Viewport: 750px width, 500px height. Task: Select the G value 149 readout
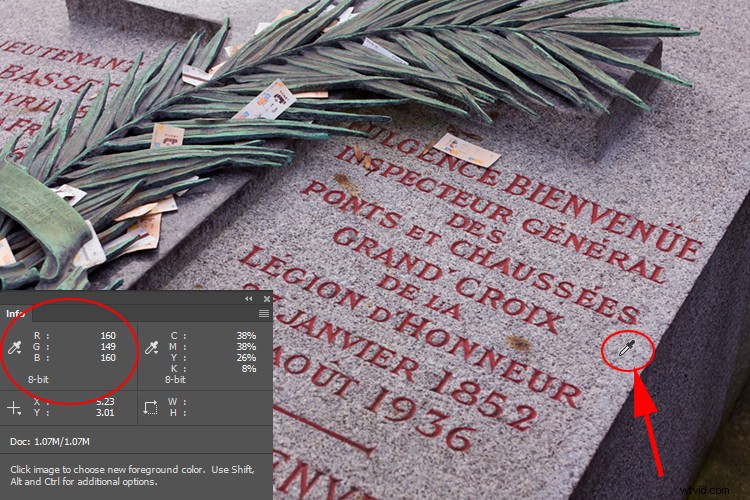pos(108,346)
